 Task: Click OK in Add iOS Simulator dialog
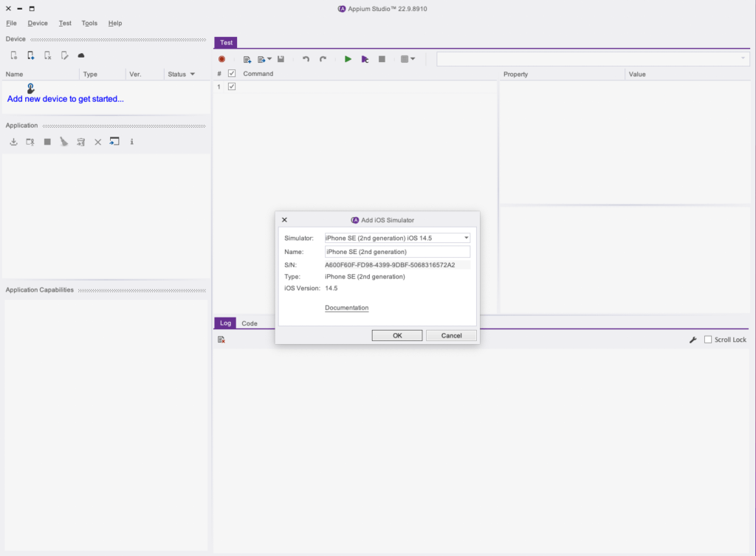397,335
